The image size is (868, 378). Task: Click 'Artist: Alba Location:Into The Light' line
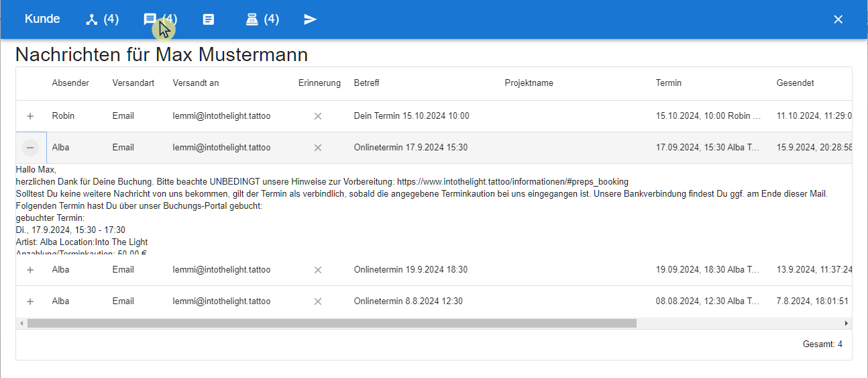82,242
